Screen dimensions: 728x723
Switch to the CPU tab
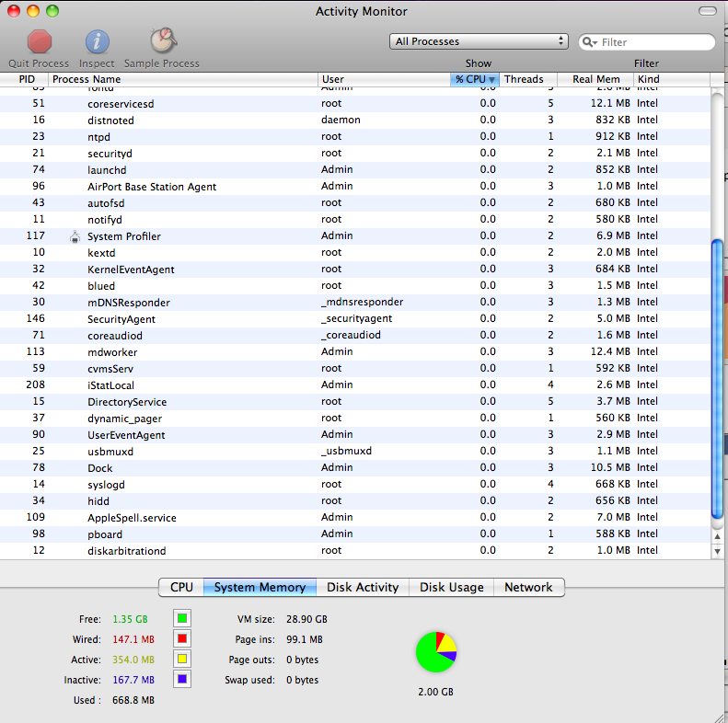[181, 588]
